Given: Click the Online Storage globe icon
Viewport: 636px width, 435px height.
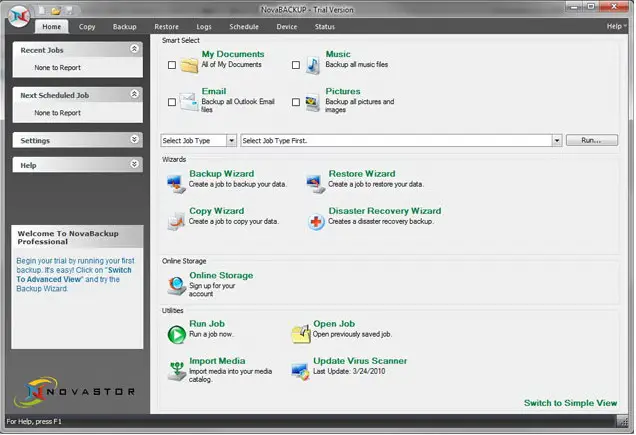Looking at the screenshot, I should [x=176, y=285].
